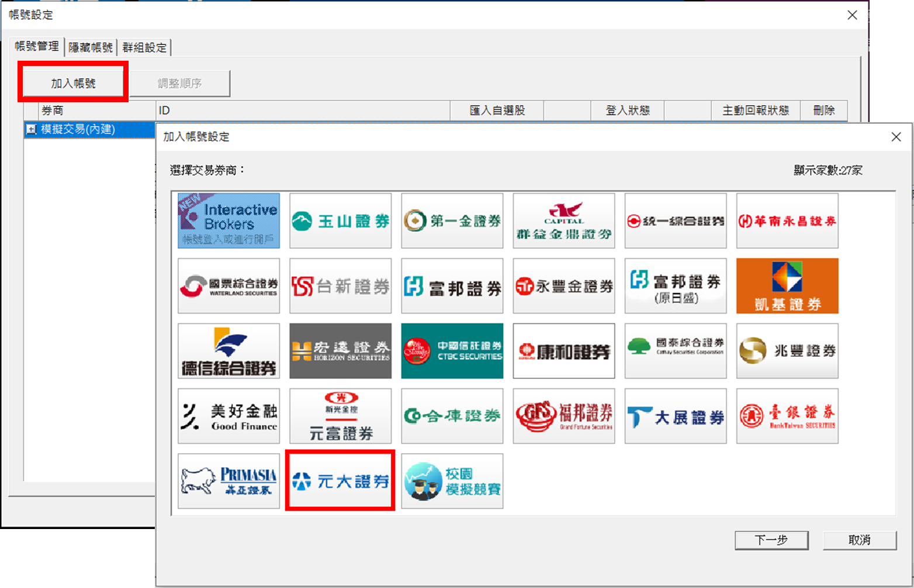This screenshot has width=914, height=588.
Task: Close the 帳號設定 window
Action: [853, 15]
